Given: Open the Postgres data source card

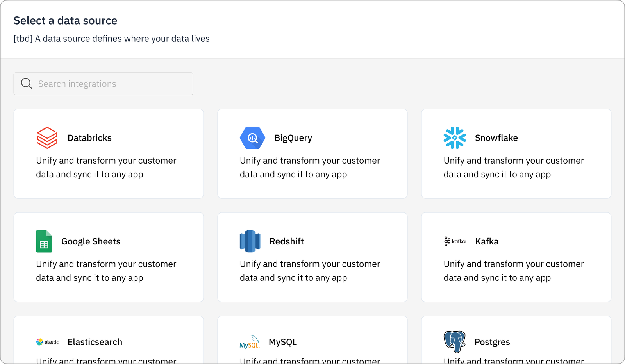Looking at the screenshot, I should [x=516, y=344].
